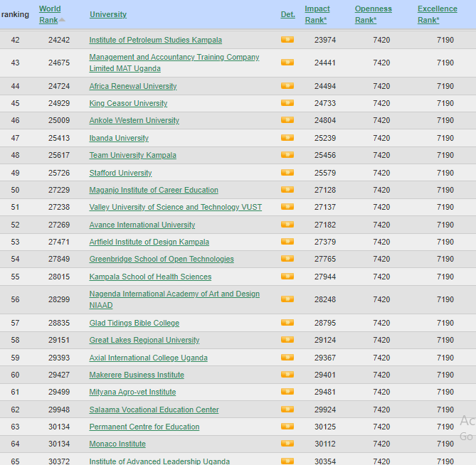Open details icon for Stafford University
The width and height of the screenshot is (476, 465).
click(287, 173)
